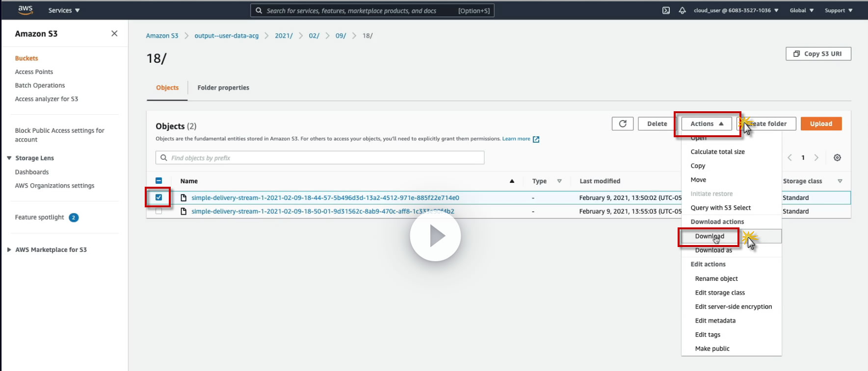This screenshot has width=868, height=371.
Task: Go to Amazon S3 breadcrumb link
Action: (x=162, y=36)
